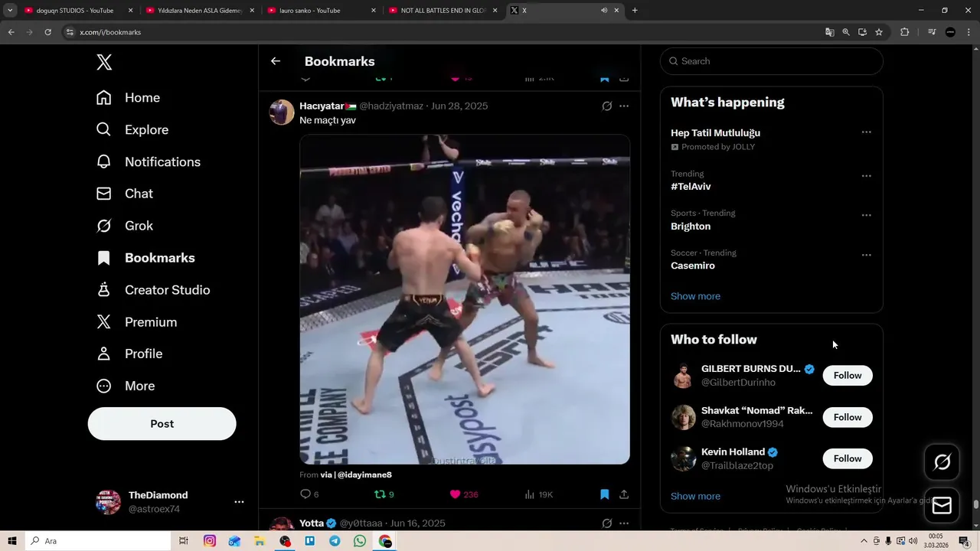Switch to NOT ALL BATTLES END tab
Image resolution: width=980 pixels, height=551 pixels.
(444, 11)
